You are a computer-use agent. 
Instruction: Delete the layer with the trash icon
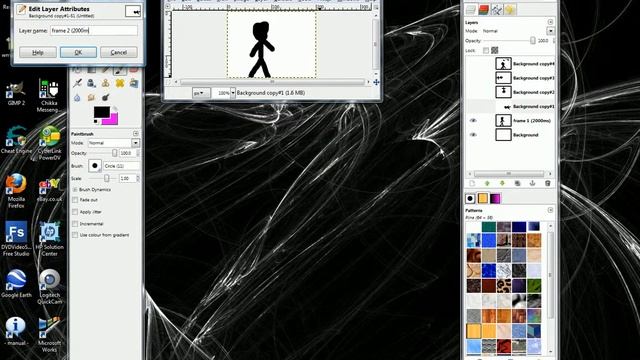tap(547, 184)
